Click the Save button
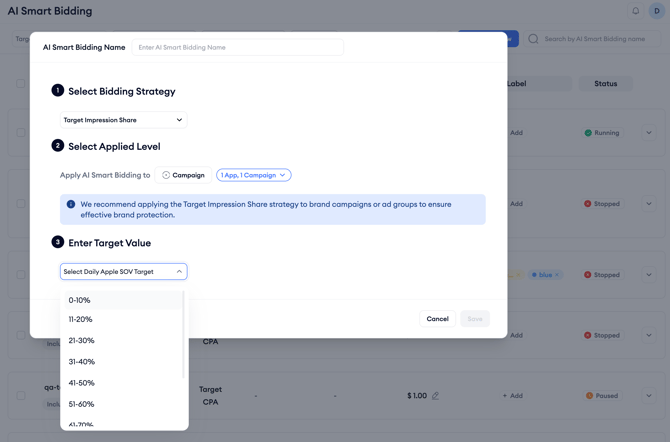The image size is (670, 442). 475,319
